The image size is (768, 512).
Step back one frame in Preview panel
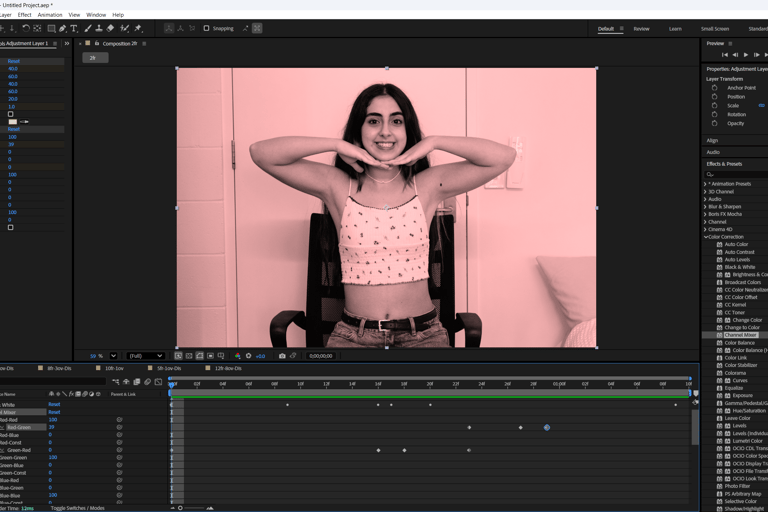coord(735,55)
